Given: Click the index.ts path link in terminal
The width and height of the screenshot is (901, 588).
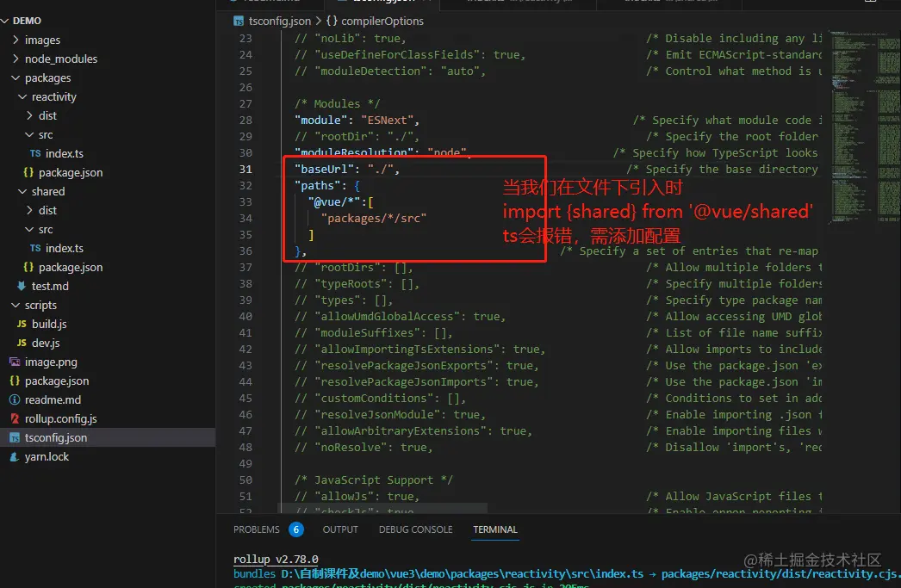Looking at the screenshot, I should (x=463, y=573).
